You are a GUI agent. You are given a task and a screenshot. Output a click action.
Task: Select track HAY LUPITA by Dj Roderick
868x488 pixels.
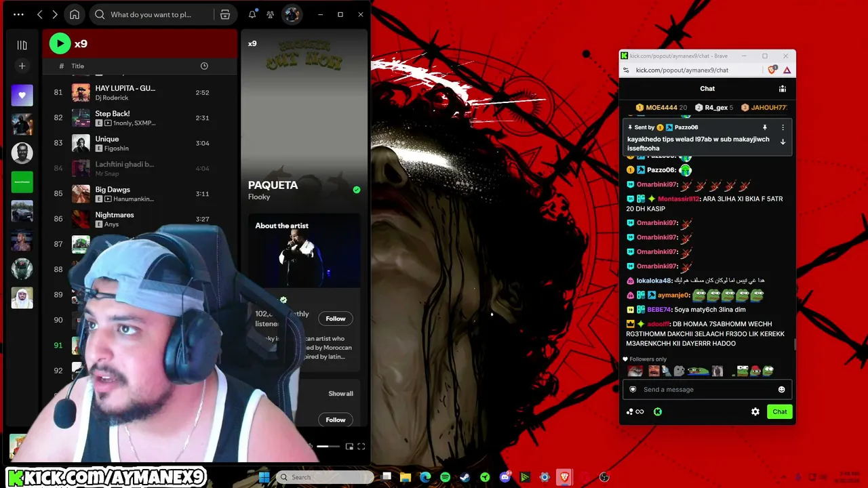(x=140, y=92)
